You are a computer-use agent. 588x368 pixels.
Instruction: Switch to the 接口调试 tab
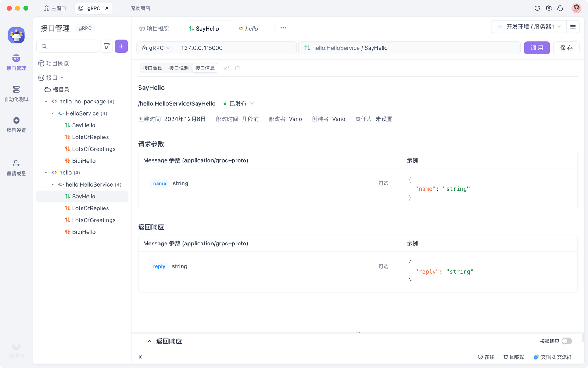[x=152, y=68]
